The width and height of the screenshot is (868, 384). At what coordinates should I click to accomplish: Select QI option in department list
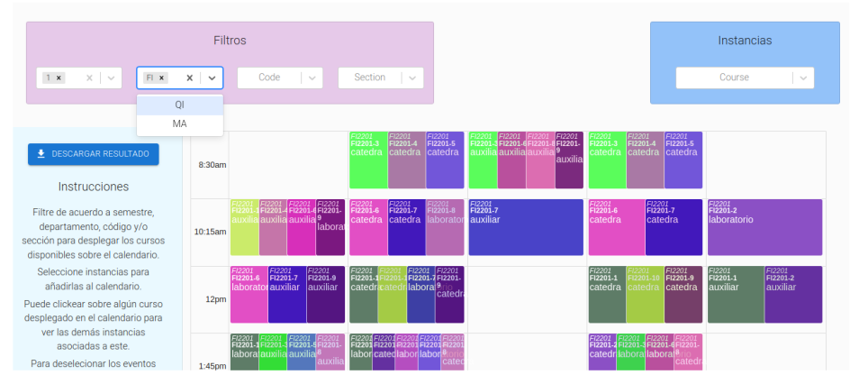[x=180, y=105]
